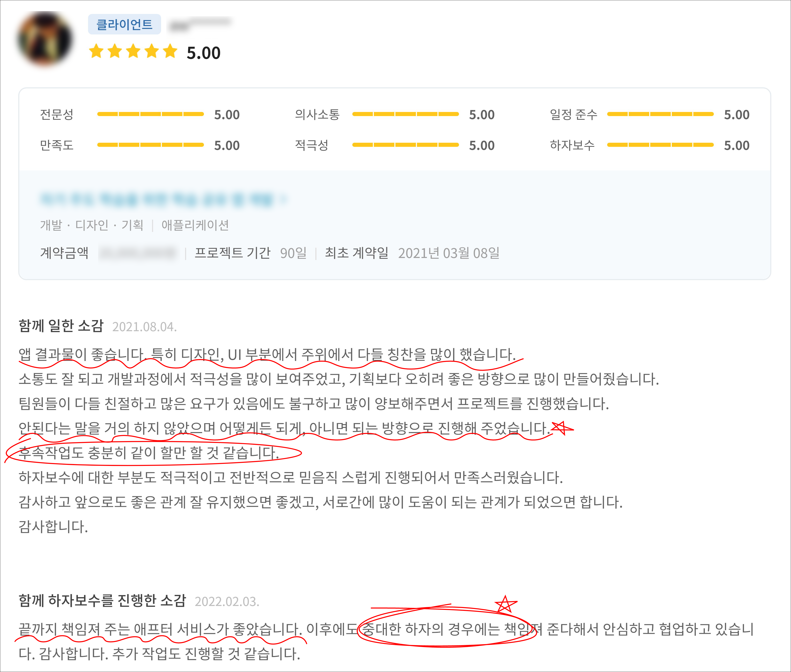Click the 의사소통 yellow rating bar
791x672 pixels.
pos(405,114)
